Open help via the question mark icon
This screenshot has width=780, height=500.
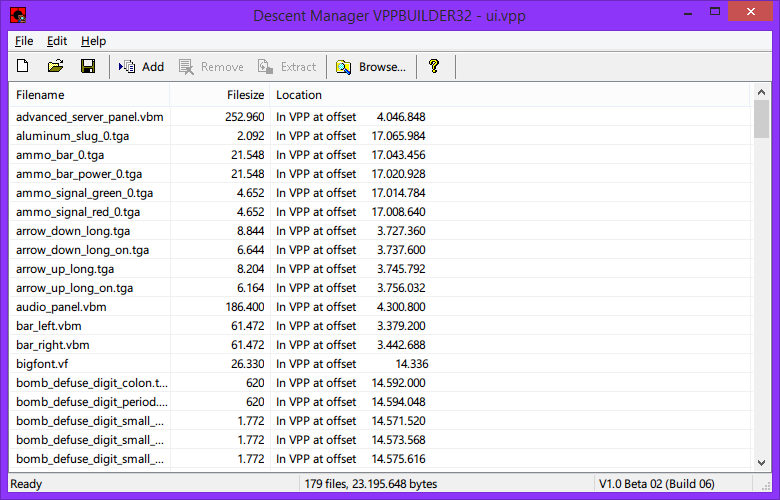(434, 67)
